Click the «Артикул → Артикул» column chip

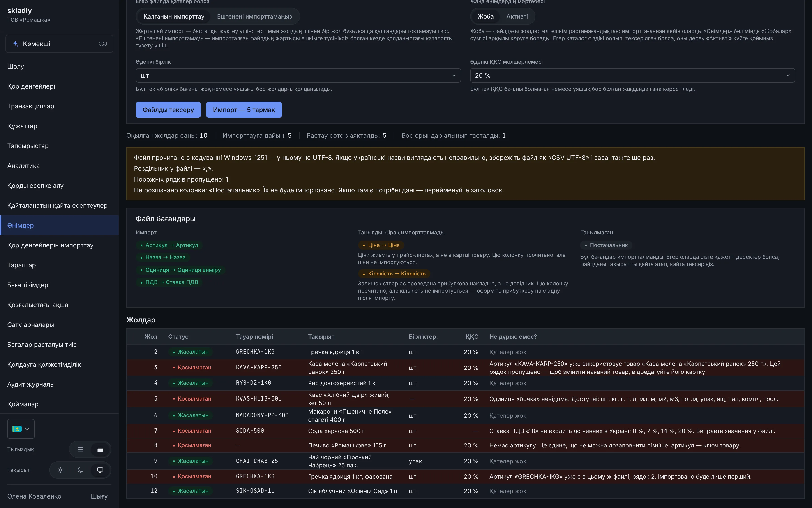coord(169,245)
